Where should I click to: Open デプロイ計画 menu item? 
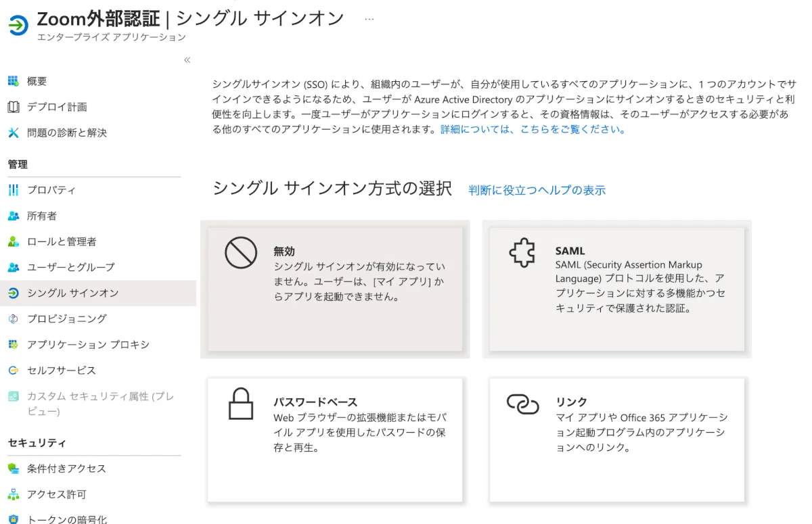pos(57,107)
